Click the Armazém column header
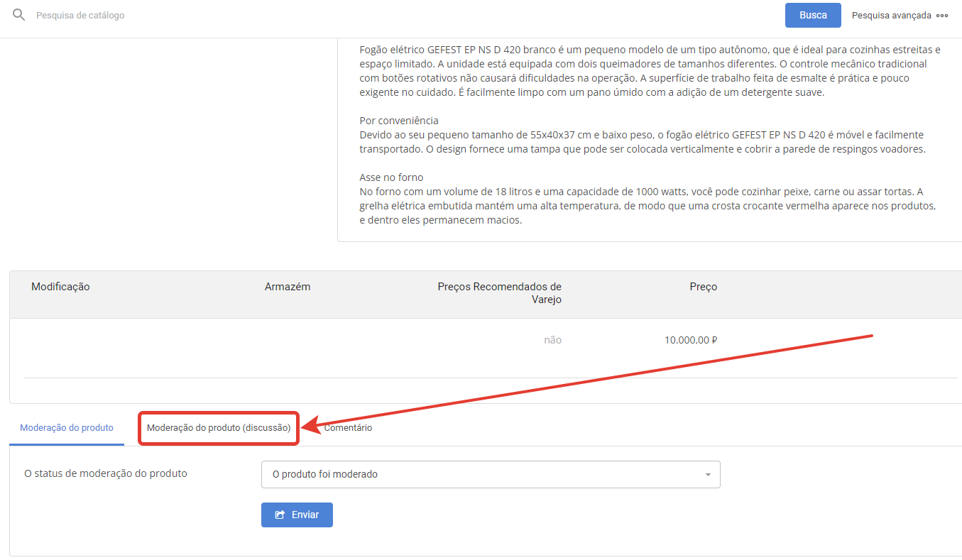Screen dimensions: 962x560 (x=288, y=287)
